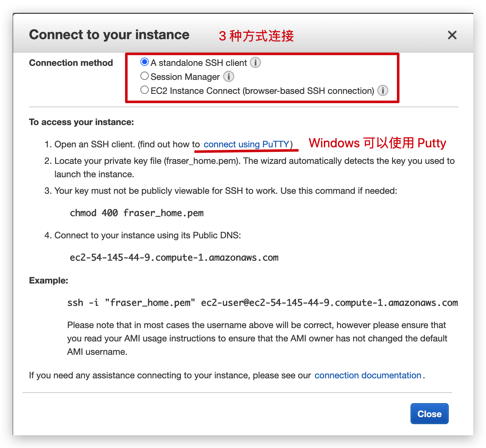Close dialog with the X icon
The image size is (486, 448).
[x=452, y=35]
